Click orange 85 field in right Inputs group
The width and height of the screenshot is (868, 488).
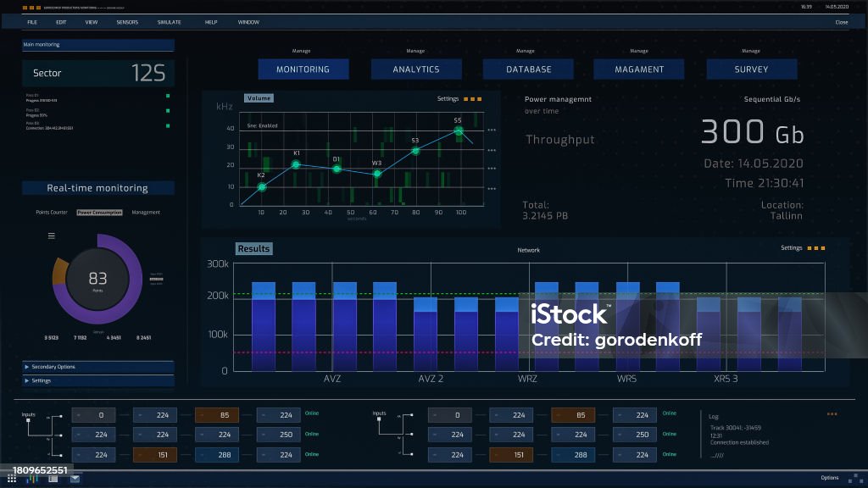click(x=573, y=415)
